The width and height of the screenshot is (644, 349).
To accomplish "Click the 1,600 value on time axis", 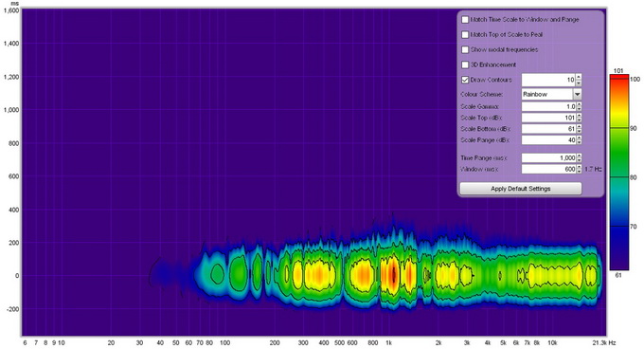I will [10, 10].
